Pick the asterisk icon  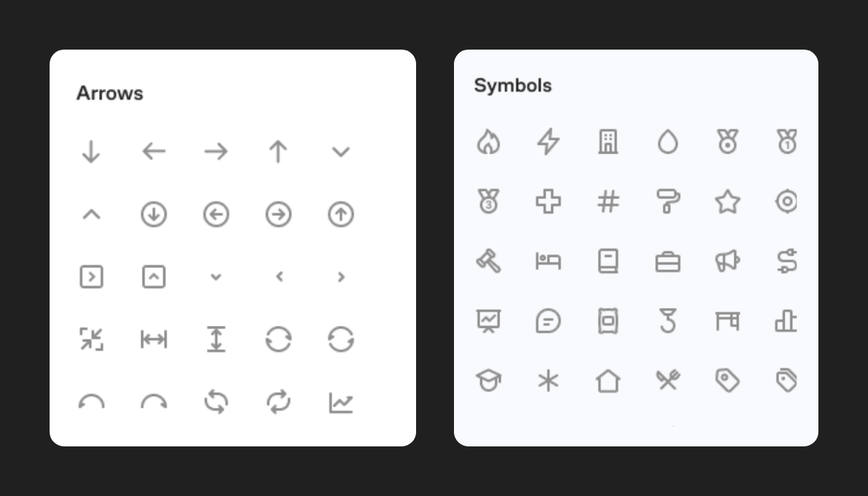(x=548, y=380)
